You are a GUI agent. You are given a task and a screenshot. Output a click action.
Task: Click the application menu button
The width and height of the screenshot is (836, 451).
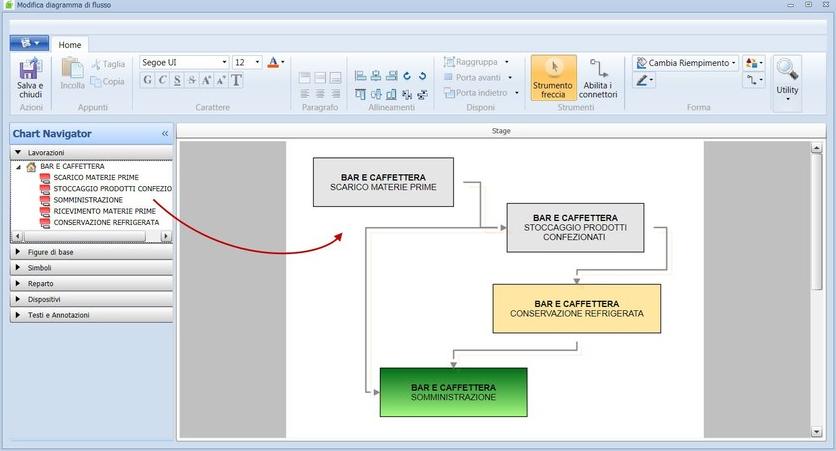(29, 44)
